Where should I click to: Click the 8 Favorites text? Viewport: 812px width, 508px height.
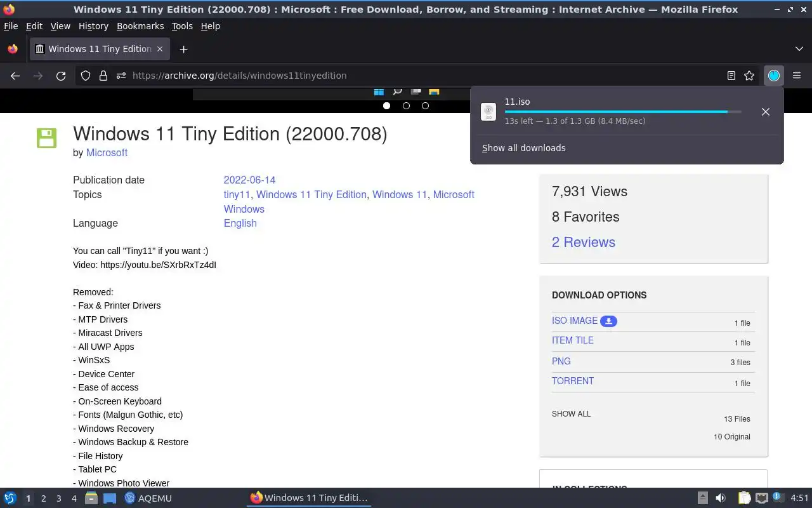coord(586,217)
